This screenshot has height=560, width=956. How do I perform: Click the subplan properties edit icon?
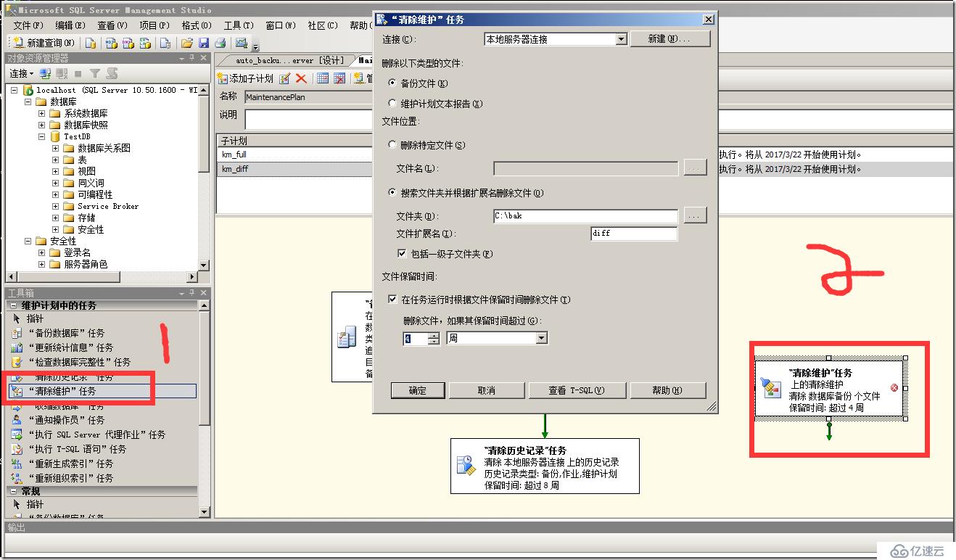(285, 78)
